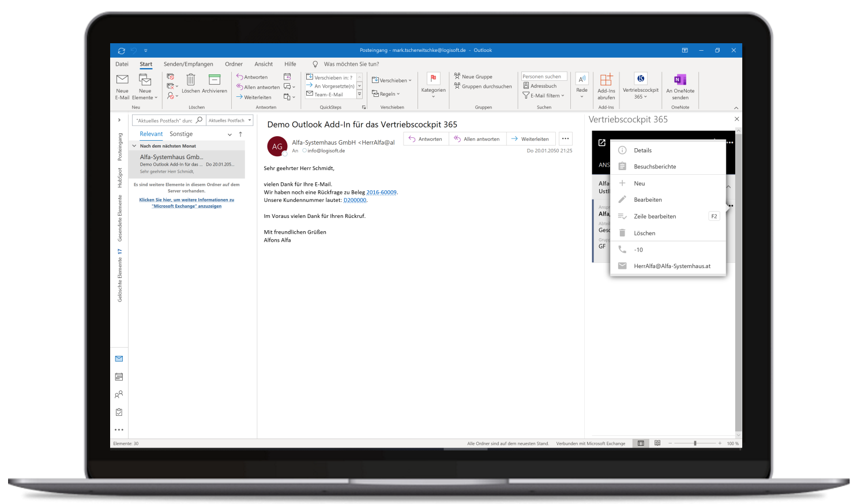865x504 pixels.
Task: Open the Datei tab
Action: coord(122,64)
